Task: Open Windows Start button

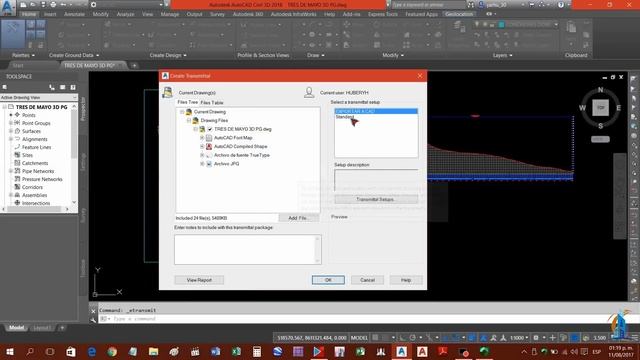Action: (9, 351)
